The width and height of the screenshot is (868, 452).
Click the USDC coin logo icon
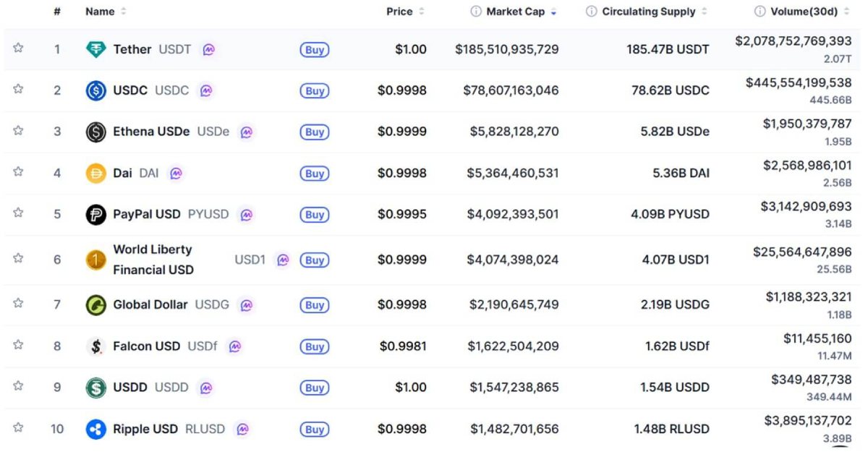[95, 91]
